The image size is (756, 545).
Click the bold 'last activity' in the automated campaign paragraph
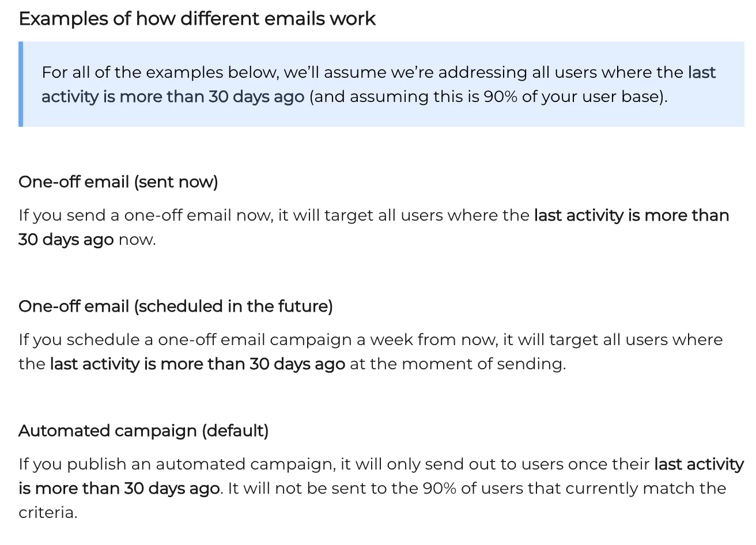pyautogui.click(x=699, y=464)
